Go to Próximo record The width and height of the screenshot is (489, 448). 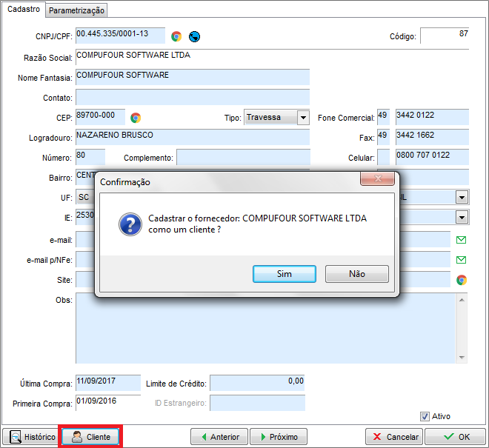tap(279, 437)
